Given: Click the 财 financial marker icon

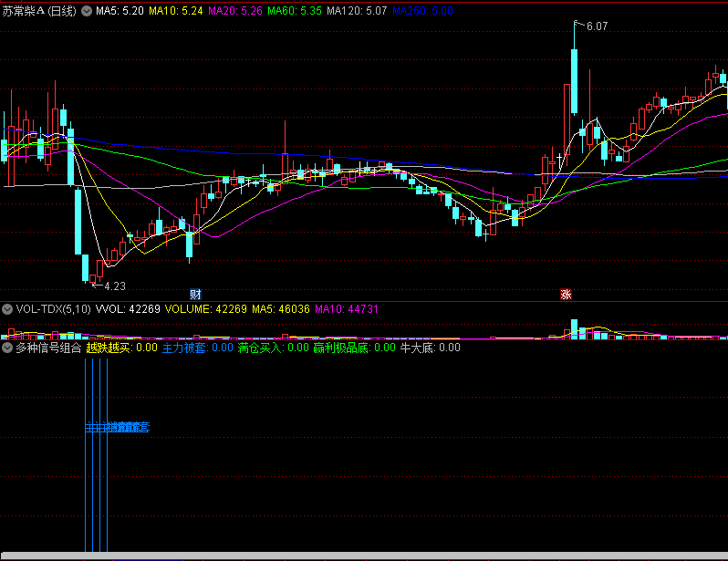Looking at the screenshot, I should point(195,294).
